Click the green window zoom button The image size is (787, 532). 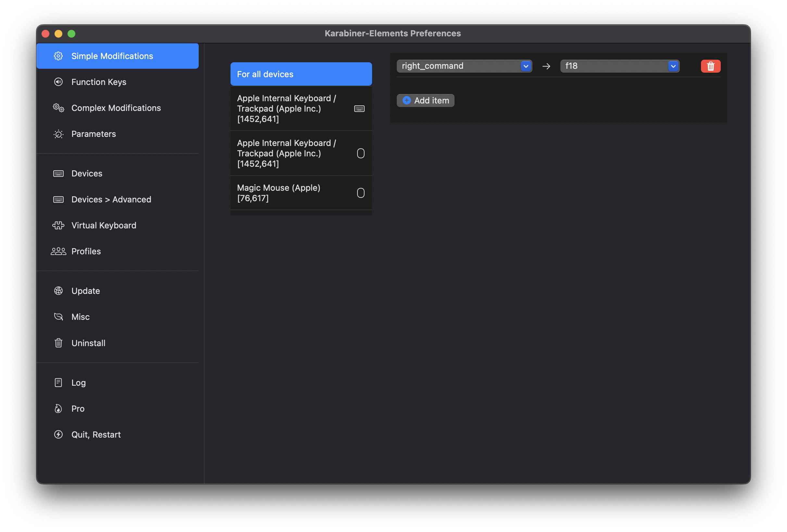pyautogui.click(x=71, y=33)
